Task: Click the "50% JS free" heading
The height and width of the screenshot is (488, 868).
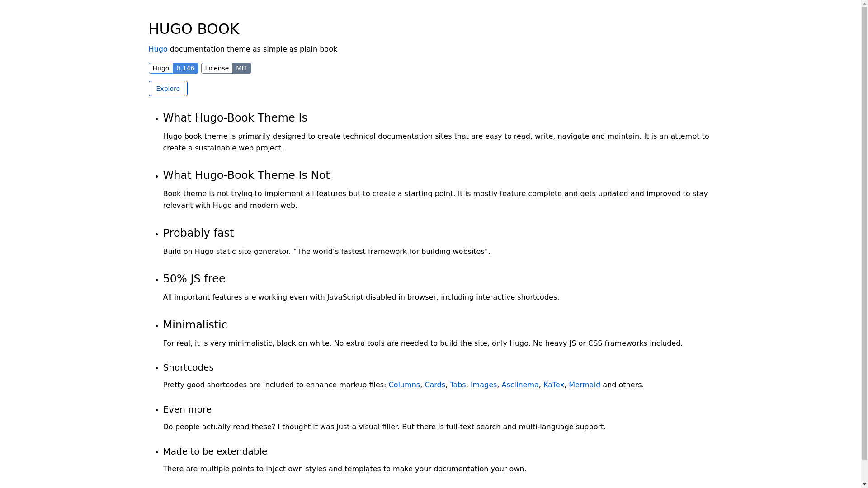Action: tap(194, 279)
